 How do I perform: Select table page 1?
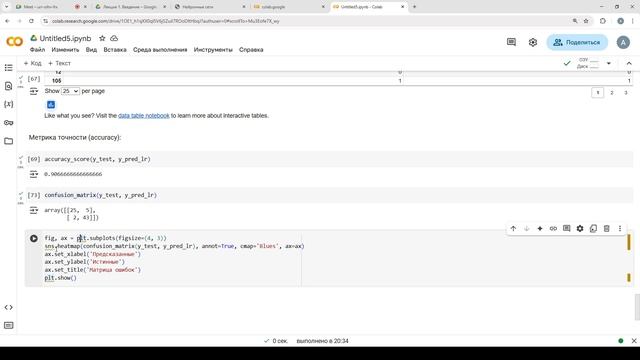click(x=598, y=93)
